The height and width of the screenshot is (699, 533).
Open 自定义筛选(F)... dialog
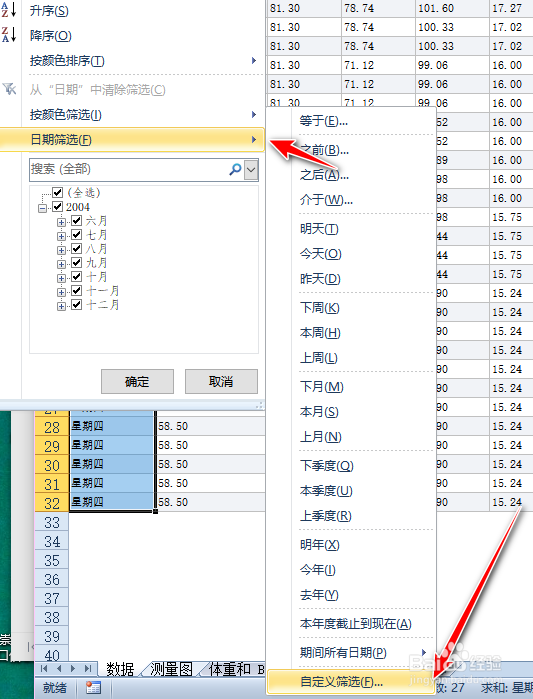351,682
